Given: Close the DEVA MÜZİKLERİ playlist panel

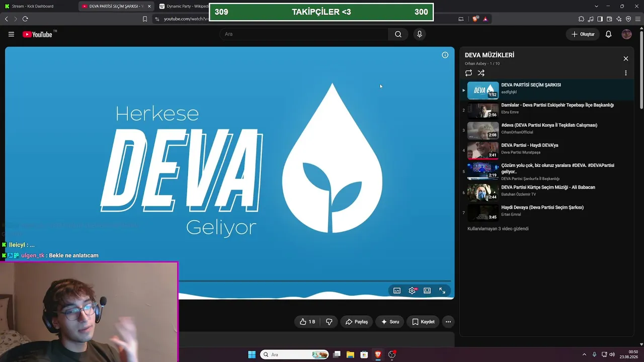Looking at the screenshot, I should coord(626,59).
